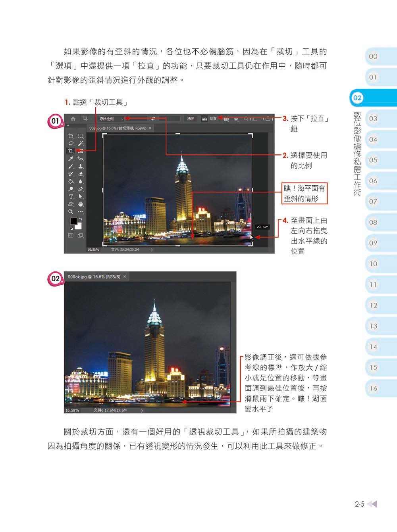Open the workspace switcher icon
Screen dimensions: 397x532
[x=254, y=119]
